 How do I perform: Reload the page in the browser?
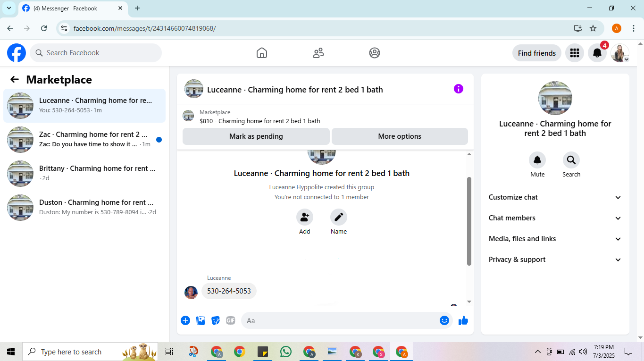click(x=44, y=28)
